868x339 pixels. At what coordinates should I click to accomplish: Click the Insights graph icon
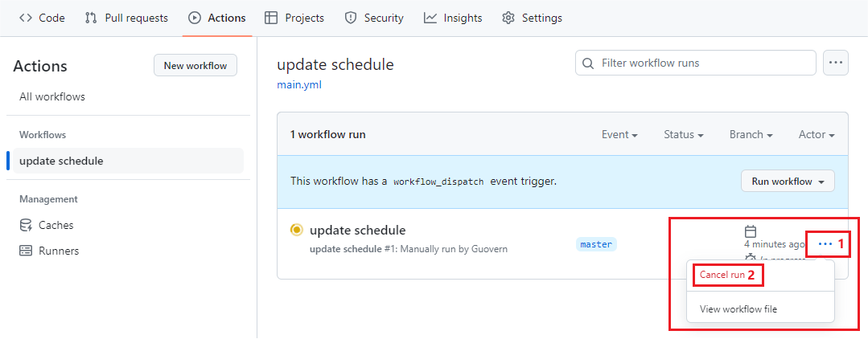pos(431,18)
